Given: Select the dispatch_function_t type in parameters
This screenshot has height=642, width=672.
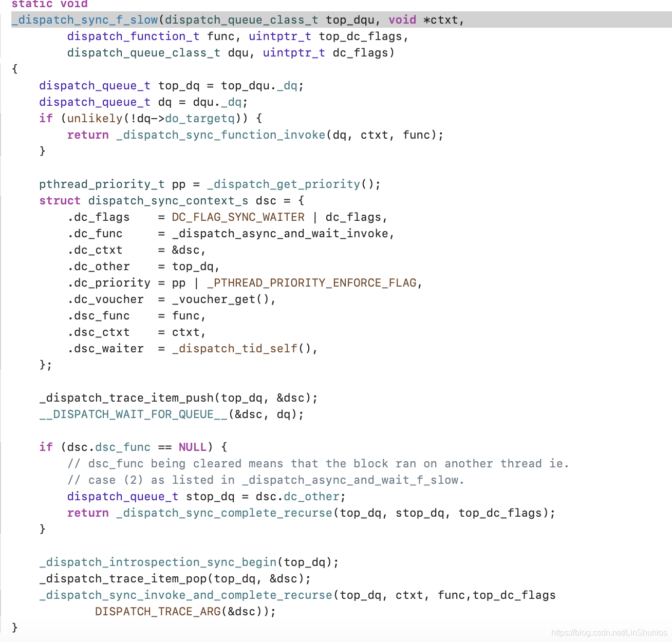Looking at the screenshot, I should point(133,36).
